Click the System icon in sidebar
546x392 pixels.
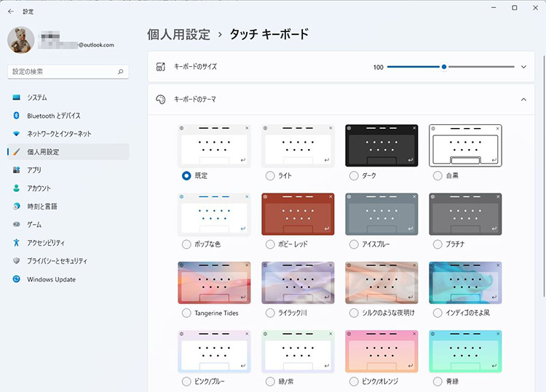(16, 97)
